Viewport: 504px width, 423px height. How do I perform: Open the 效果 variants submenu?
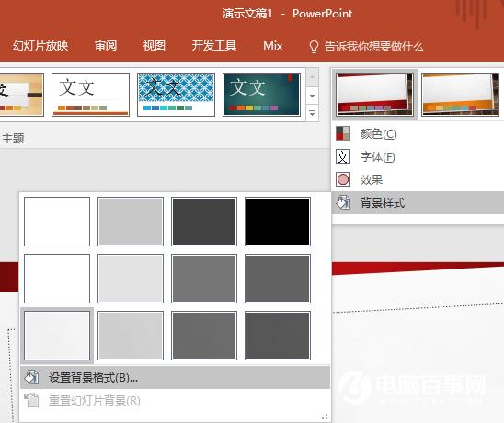point(418,179)
